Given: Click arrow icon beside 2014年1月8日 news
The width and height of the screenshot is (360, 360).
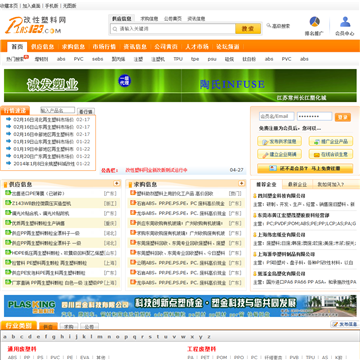Looking at the screenshot, I should (9, 163).
